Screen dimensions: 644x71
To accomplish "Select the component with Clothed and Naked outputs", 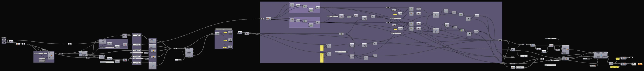I will 83,54.
